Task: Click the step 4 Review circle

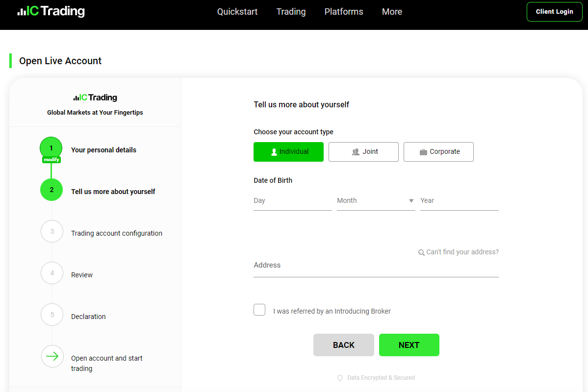Action: [x=52, y=273]
